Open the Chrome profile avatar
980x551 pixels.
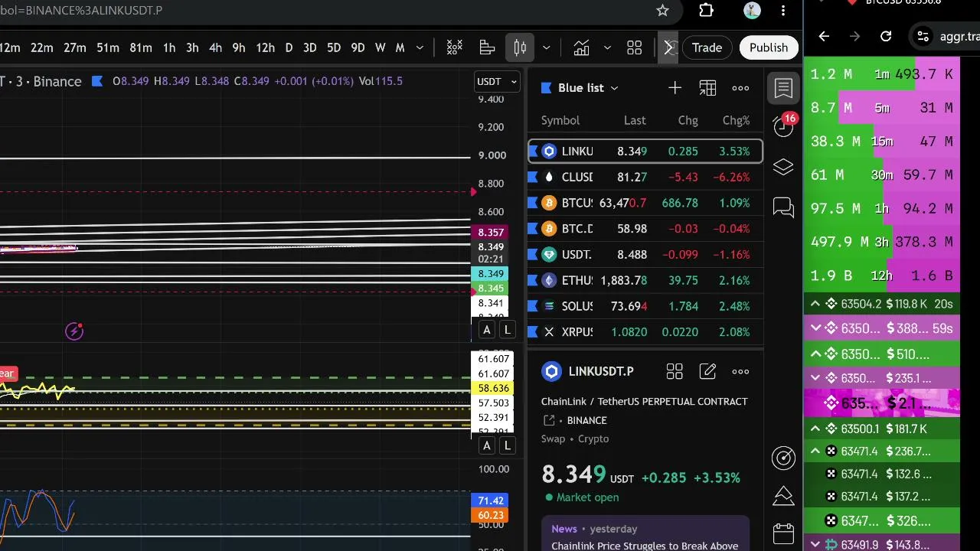[752, 11]
